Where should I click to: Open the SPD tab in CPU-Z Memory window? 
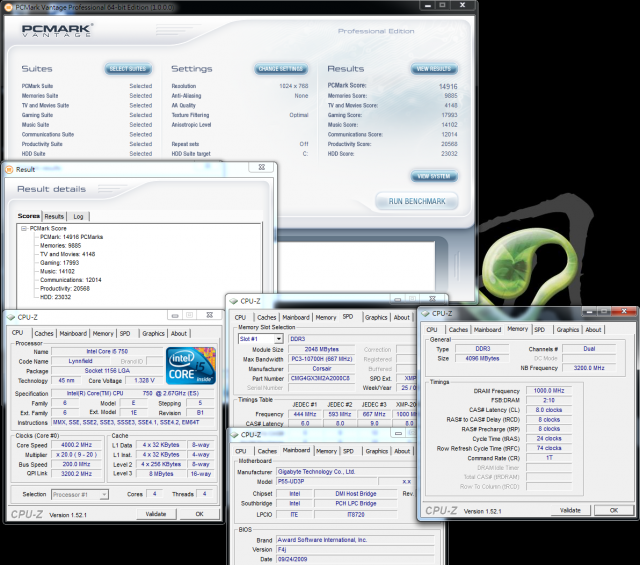(540, 330)
